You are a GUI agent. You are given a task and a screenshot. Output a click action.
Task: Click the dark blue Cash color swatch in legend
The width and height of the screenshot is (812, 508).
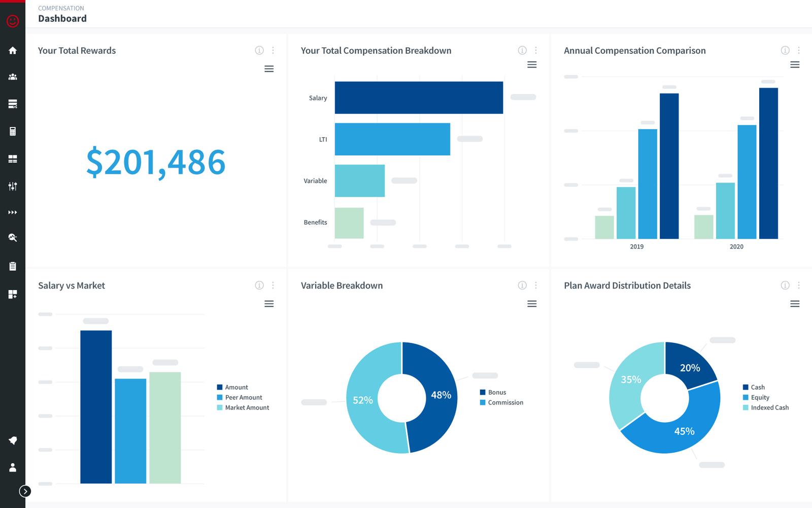[x=746, y=387]
